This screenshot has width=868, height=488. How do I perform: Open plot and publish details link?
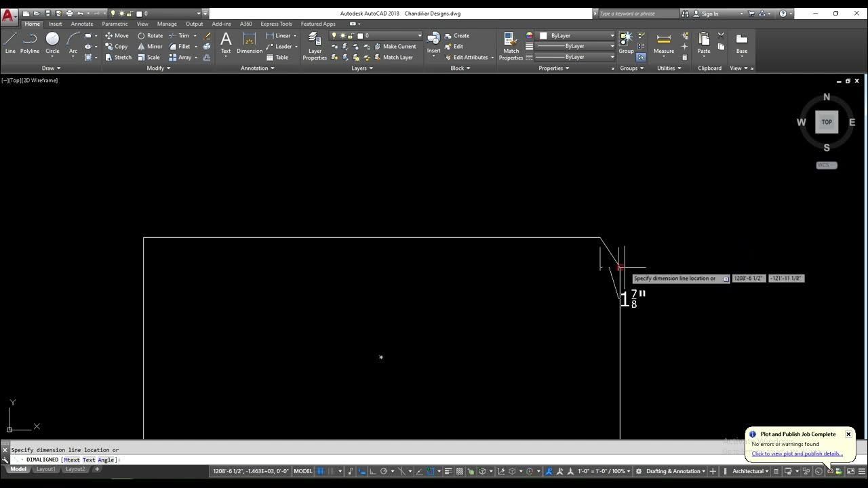797,454
